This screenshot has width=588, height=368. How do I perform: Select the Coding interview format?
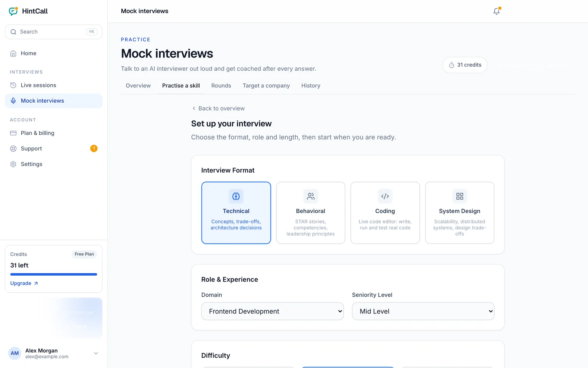(x=385, y=213)
